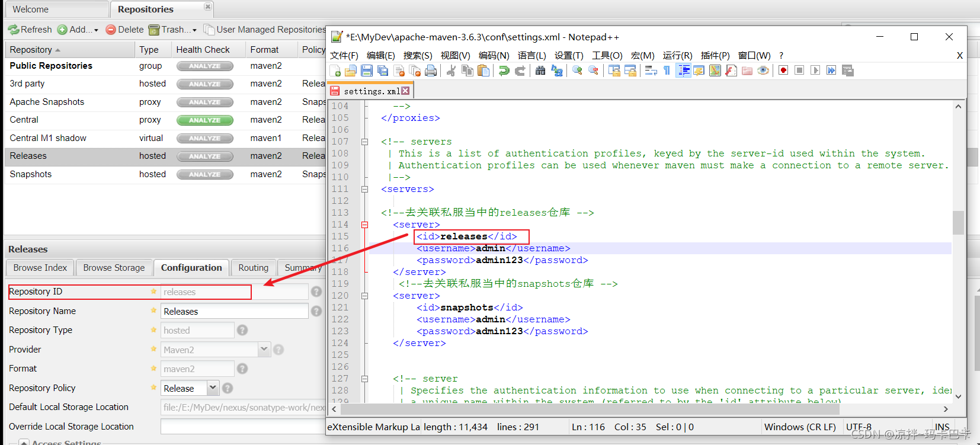Image resolution: width=980 pixels, height=445 pixels.
Task: Click Run macro multiple times icon
Action: click(831, 71)
